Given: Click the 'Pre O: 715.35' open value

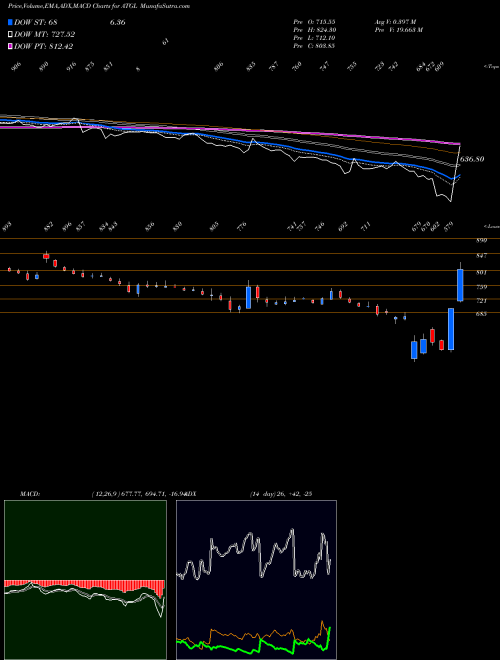Looking at the screenshot, I should point(314,21).
